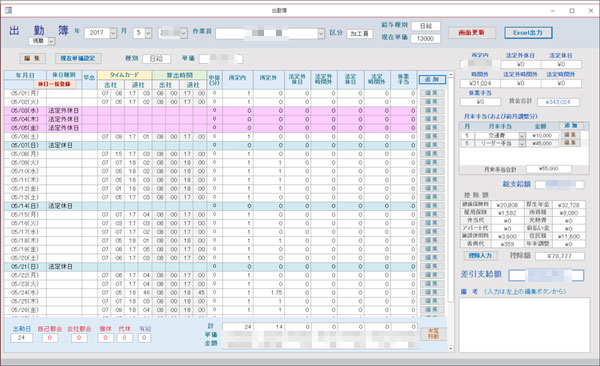Open the small dropdown under 出勤簿 title
This screenshot has width=600, height=366.
(x=51, y=41)
